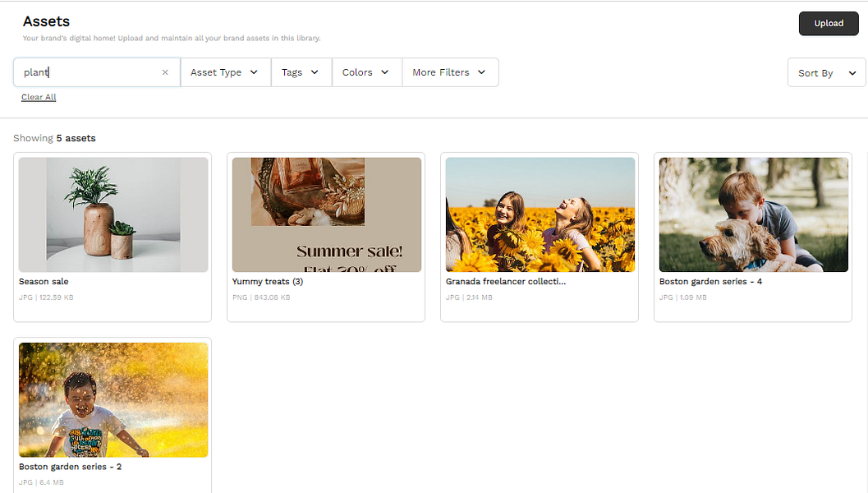Click the Upload button
Screen dimensions: 868x493
pyautogui.click(x=829, y=23)
